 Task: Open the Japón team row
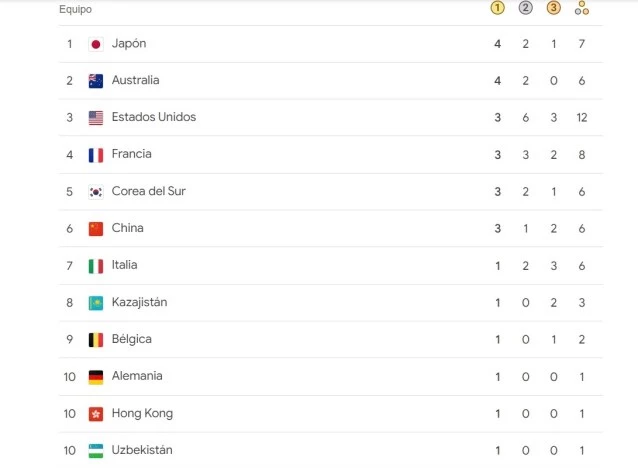click(331, 44)
